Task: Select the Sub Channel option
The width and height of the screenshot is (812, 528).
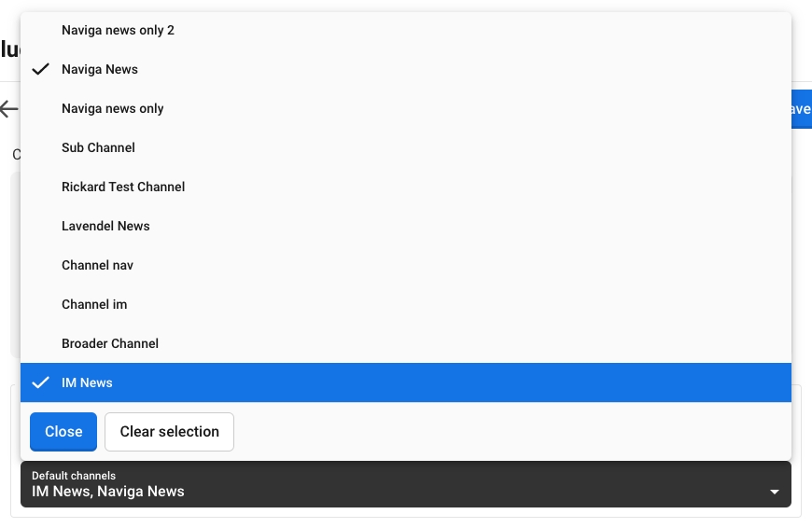Action: coord(98,147)
